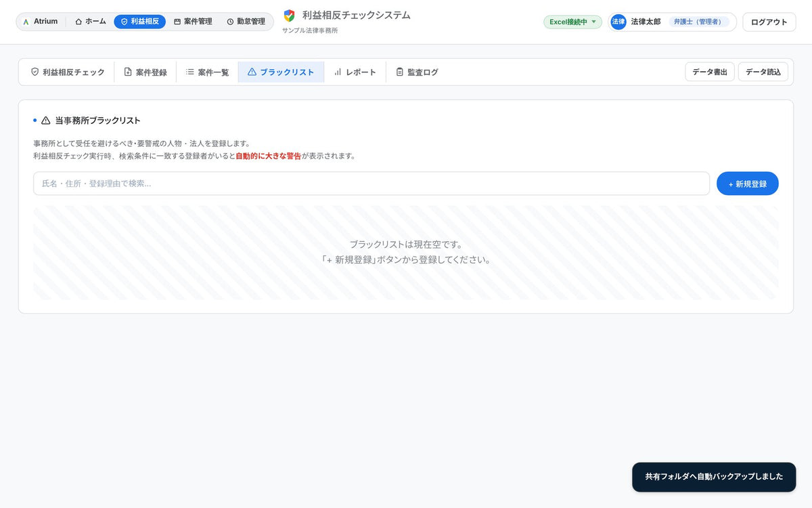
Task: Click the 法律太郎 user name
Action: tap(646, 22)
